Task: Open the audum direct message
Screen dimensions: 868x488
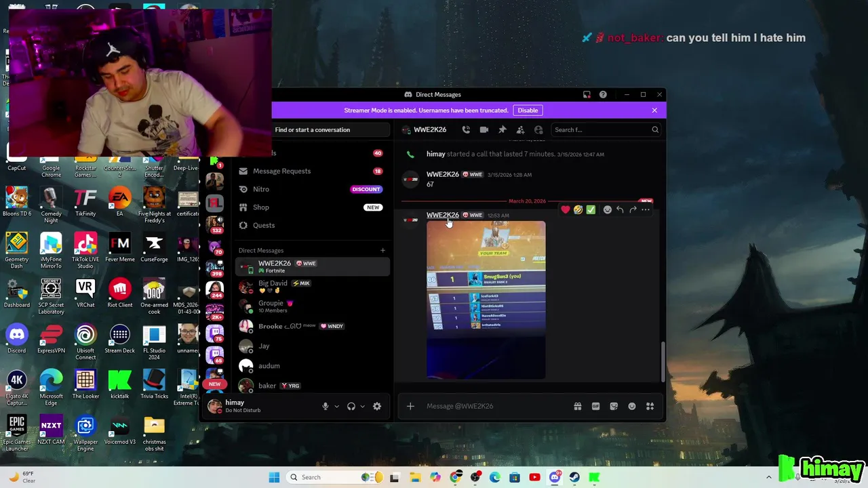Action: click(312, 366)
